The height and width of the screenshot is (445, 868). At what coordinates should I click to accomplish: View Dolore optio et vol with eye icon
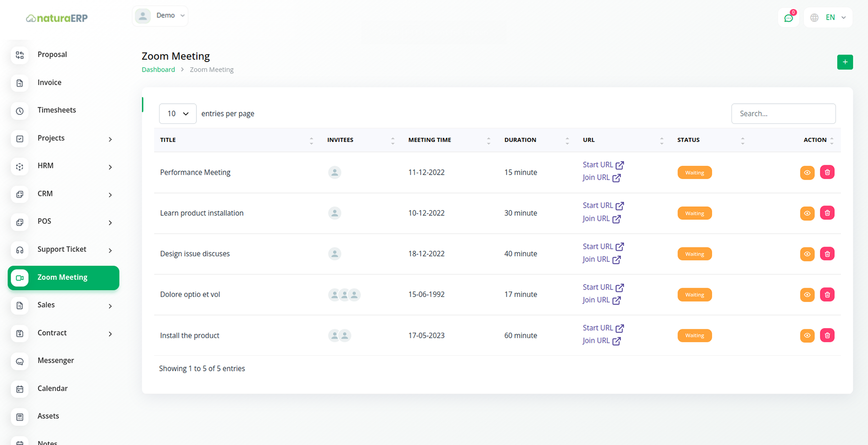click(807, 294)
